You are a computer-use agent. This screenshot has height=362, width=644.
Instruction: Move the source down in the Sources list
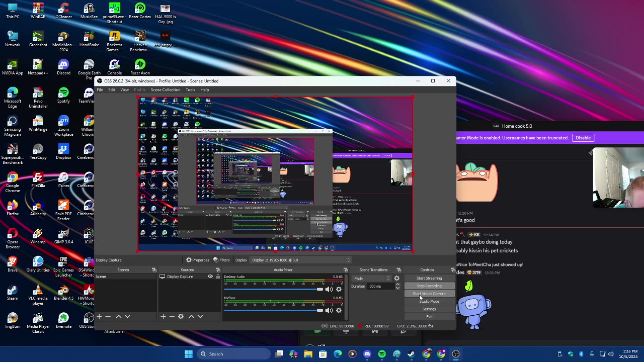[x=200, y=316]
